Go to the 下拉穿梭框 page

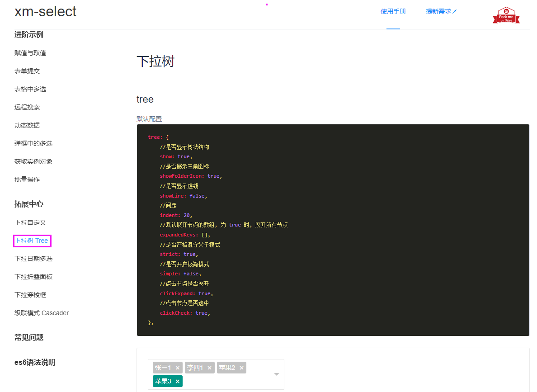click(x=29, y=294)
